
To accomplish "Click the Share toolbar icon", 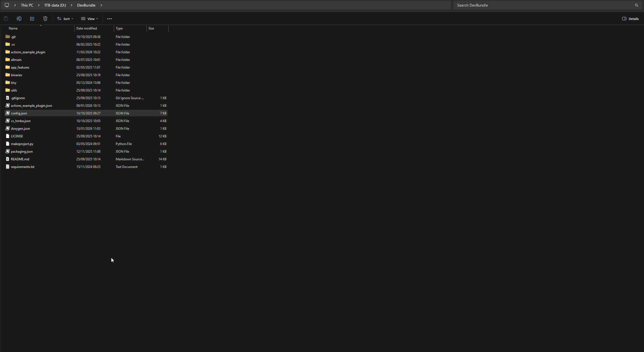I will [x=32, y=19].
